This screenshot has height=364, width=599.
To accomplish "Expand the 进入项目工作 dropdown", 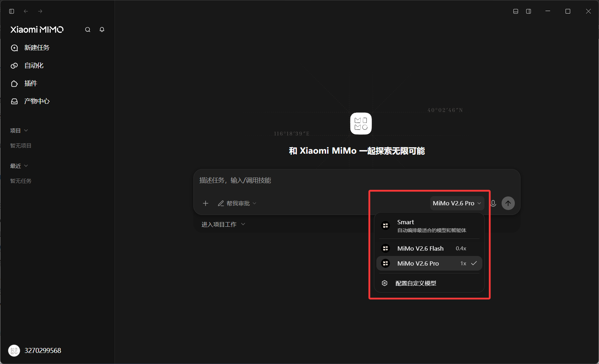I will [223, 224].
